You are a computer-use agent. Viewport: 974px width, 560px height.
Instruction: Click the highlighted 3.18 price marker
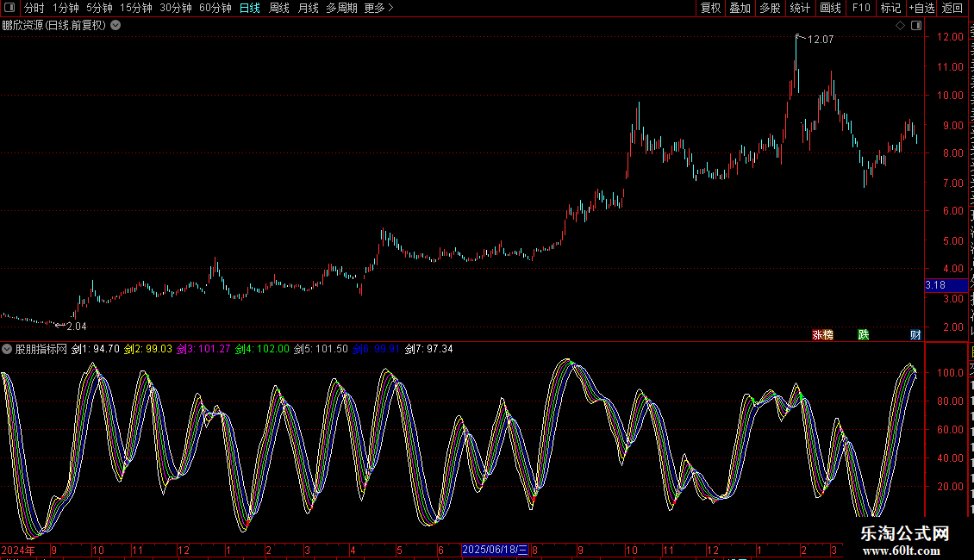click(946, 285)
